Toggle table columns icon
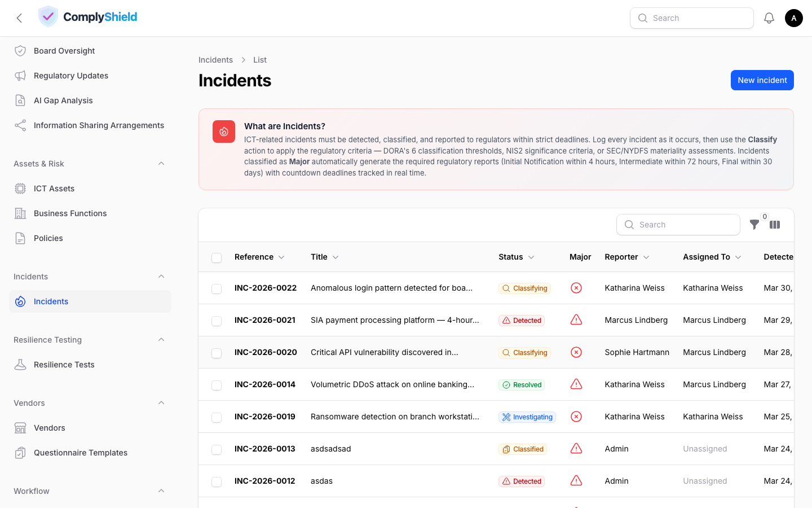The height and width of the screenshot is (508, 812). coord(775,225)
